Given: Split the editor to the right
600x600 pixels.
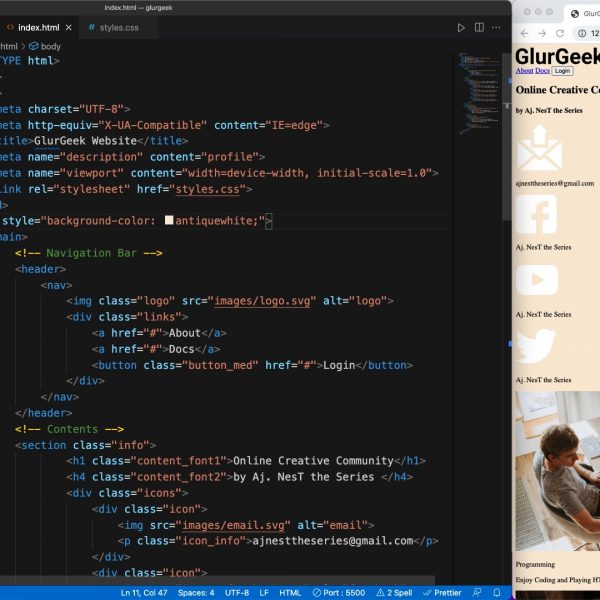Looking at the screenshot, I should tap(478, 27).
